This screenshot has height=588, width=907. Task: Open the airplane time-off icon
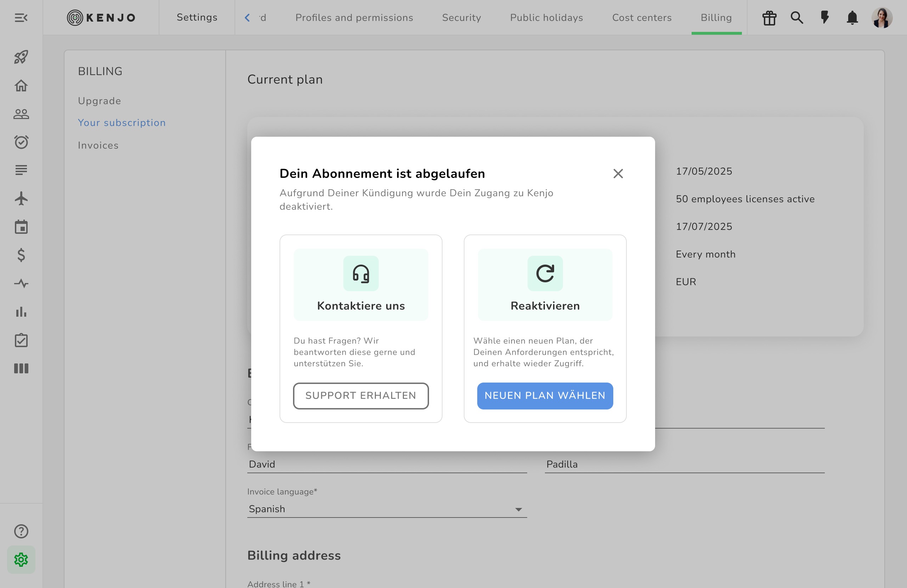(x=21, y=199)
